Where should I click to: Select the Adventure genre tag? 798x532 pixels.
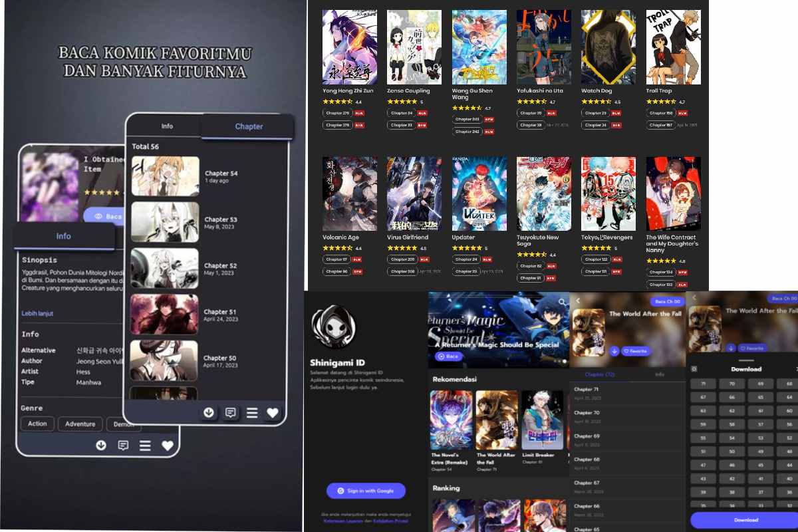click(x=80, y=424)
